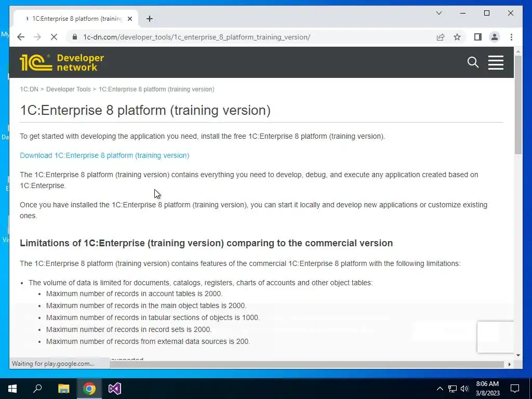Download 1C:Enterprise 8 platform training version

(x=104, y=155)
